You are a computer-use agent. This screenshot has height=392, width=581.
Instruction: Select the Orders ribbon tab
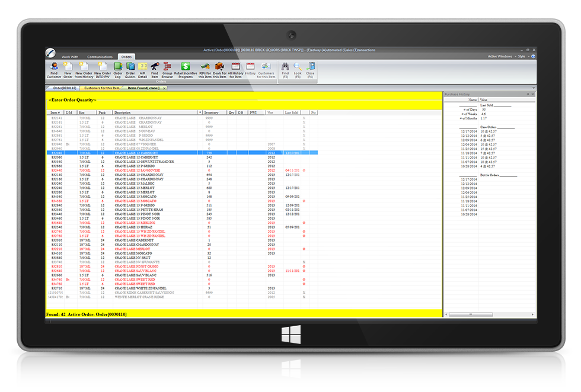[x=126, y=57]
